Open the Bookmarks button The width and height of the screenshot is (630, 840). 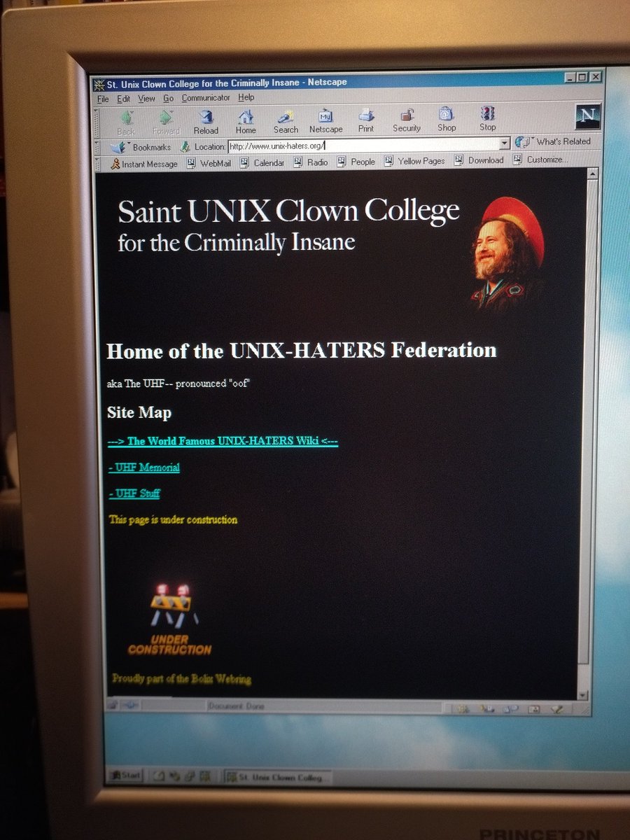click(x=141, y=147)
